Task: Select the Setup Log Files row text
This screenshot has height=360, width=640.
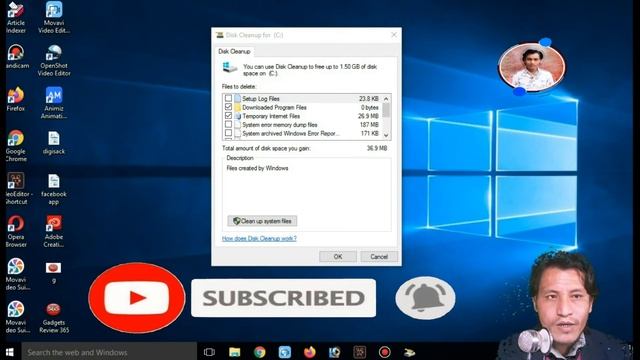Action: 261,98
